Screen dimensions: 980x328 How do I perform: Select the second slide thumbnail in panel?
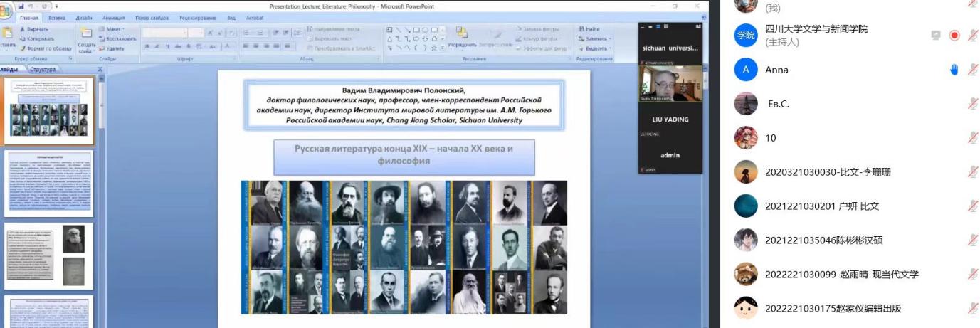[x=49, y=182]
